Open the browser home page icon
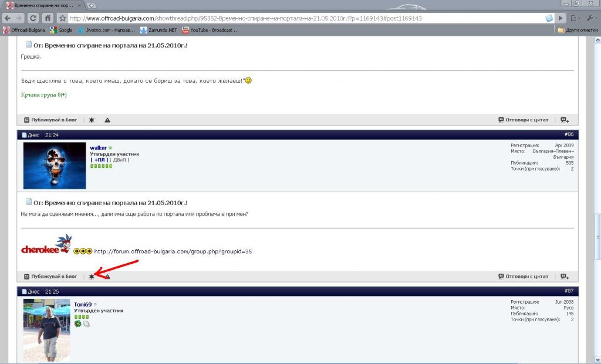This screenshot has height=364, width=601. (x=48, y=18)
